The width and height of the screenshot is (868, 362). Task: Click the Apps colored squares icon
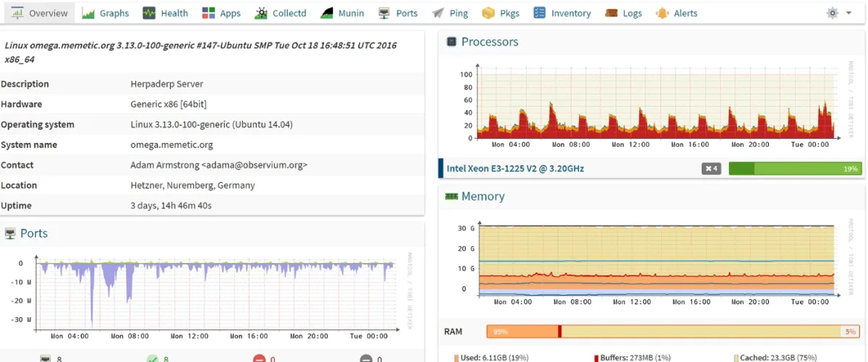point(208,13)
